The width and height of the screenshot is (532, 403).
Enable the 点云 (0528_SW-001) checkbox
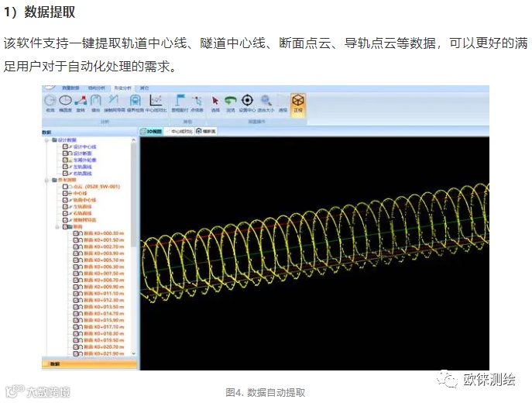pyautogui.click(x=65, y=187)
